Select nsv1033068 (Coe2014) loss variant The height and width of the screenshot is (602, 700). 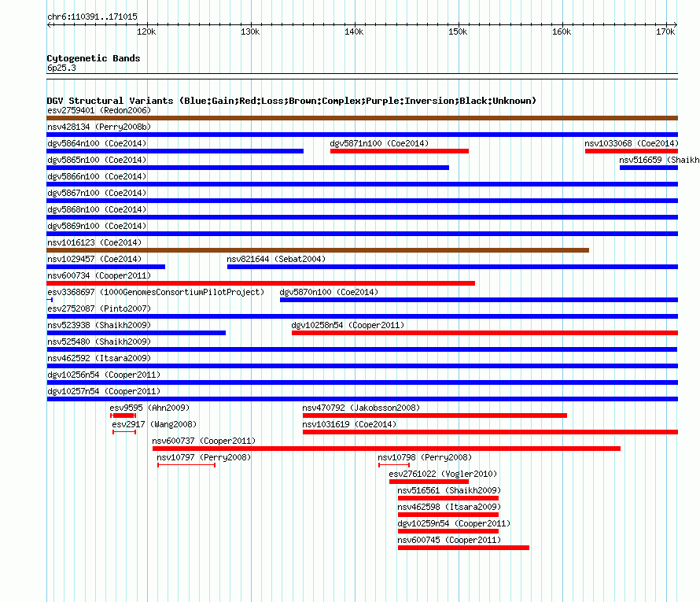tap(632, 151)
